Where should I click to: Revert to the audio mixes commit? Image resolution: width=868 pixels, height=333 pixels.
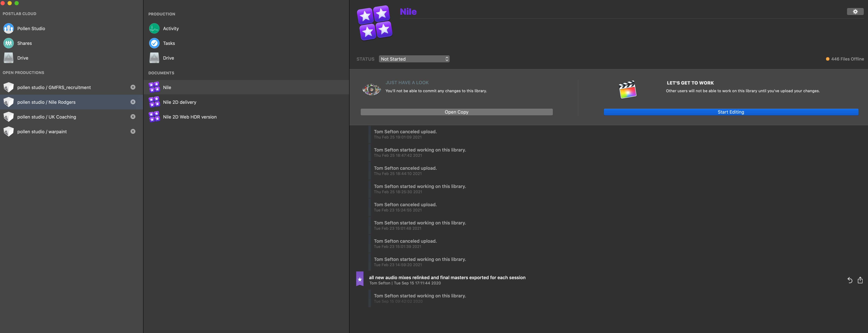(850, 280)
